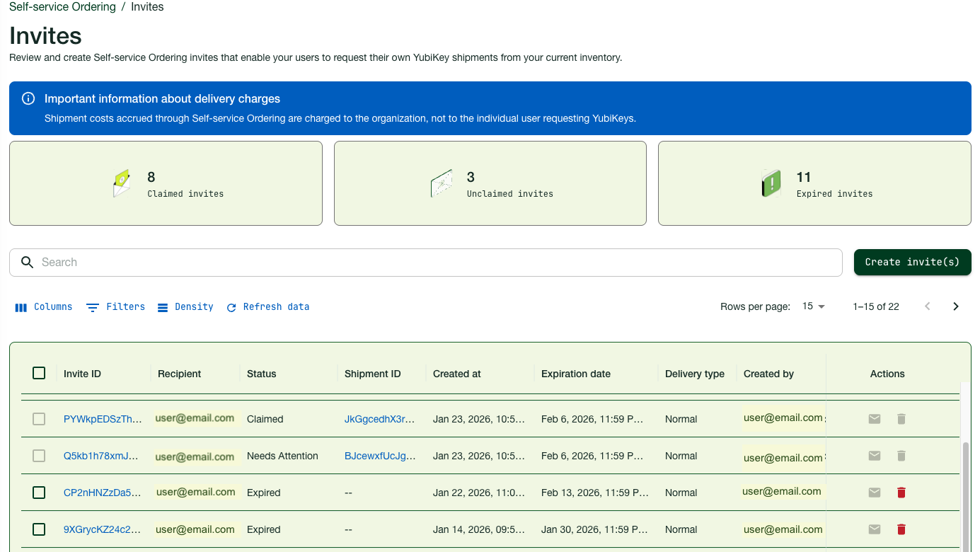This screenshot has height=552, width=980.
Task: Check the box for the CP2nHNZzDa5 invite
Action: pyautogui.click(x=39, y=493)
